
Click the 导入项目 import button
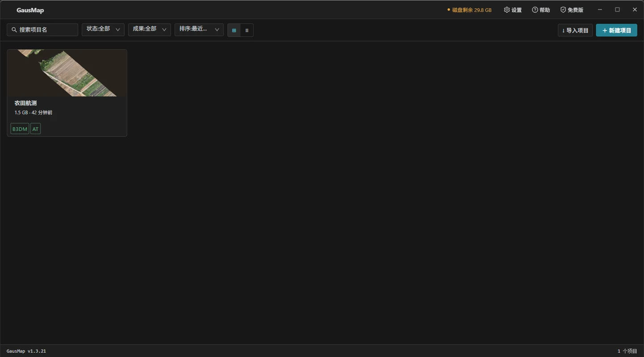tap(575, 30)
